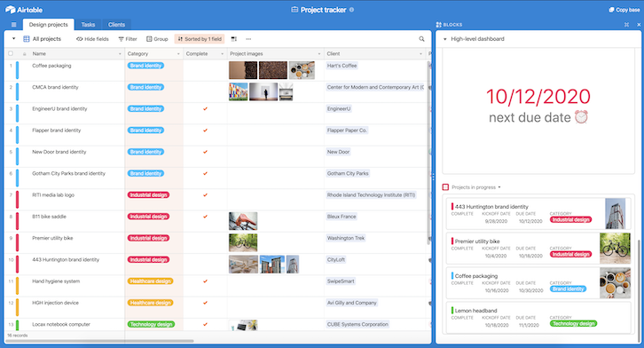This screenshot has height=348, width=644.
Task: Open the High-level dashboard dropdown
Action: 444,39
